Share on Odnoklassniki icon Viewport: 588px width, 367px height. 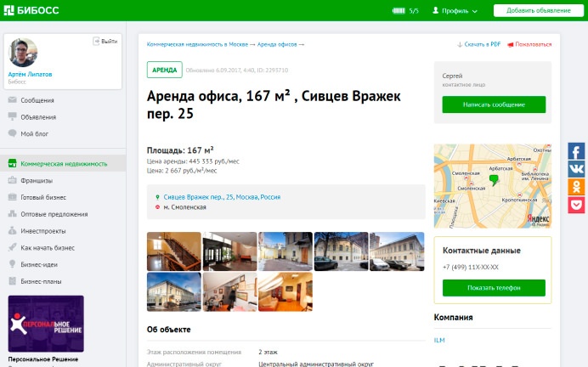click(576, 187)
